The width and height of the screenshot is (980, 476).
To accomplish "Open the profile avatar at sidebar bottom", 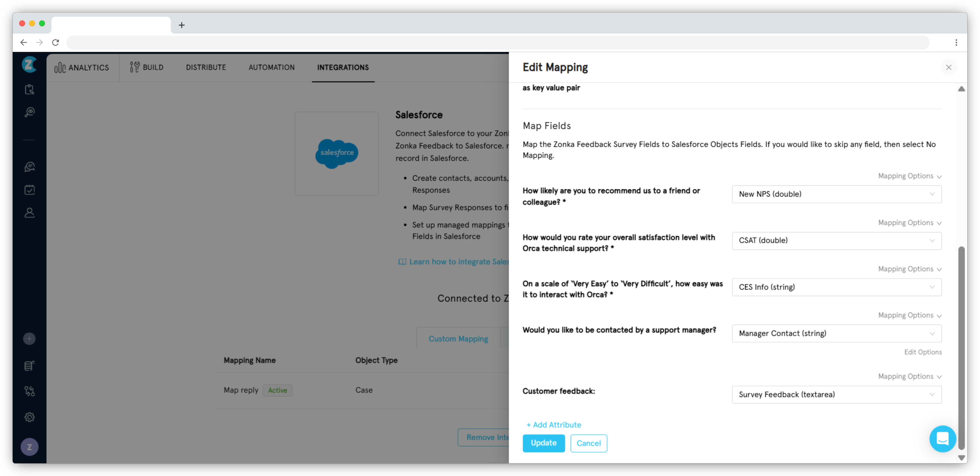I will coord(29,447).
